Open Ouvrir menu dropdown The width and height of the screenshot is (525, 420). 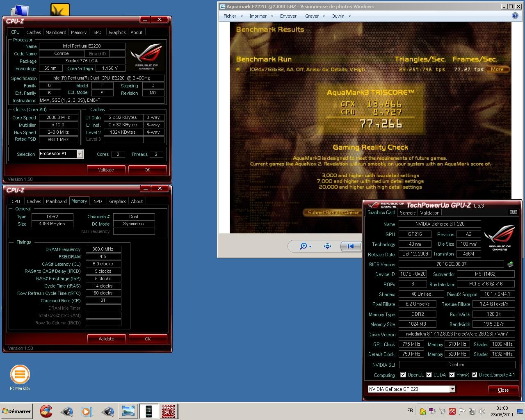(x=341, y=16)
